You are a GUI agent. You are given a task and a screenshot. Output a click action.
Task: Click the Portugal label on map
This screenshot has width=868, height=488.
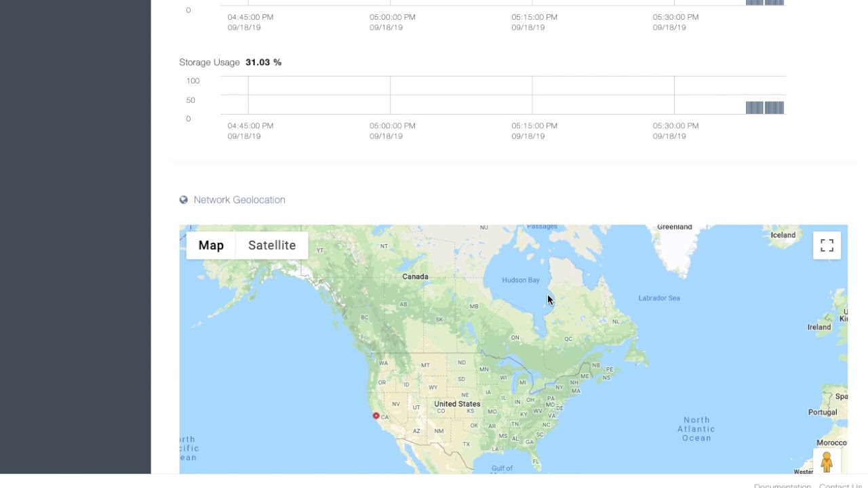823,412
